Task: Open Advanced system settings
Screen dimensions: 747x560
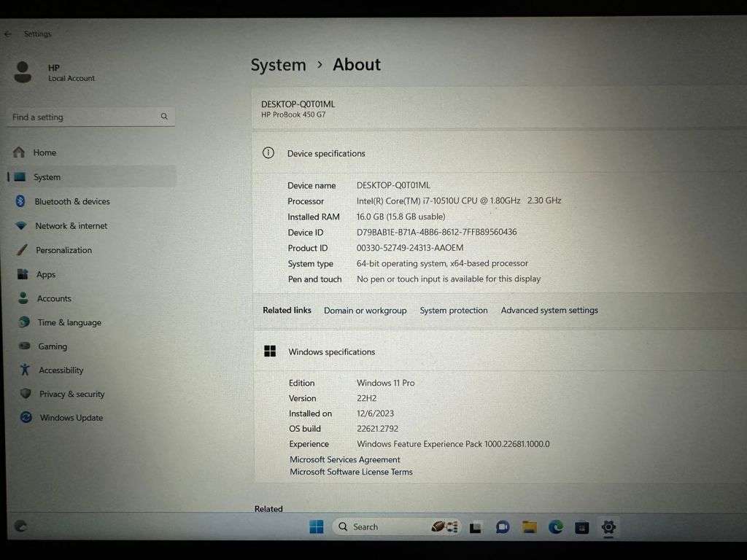Action: pyautogui.click(x=549, y=310)
